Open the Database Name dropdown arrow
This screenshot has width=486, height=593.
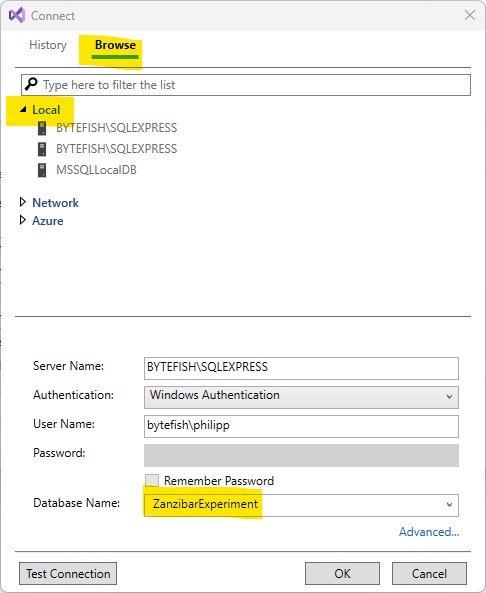(449, 505)
